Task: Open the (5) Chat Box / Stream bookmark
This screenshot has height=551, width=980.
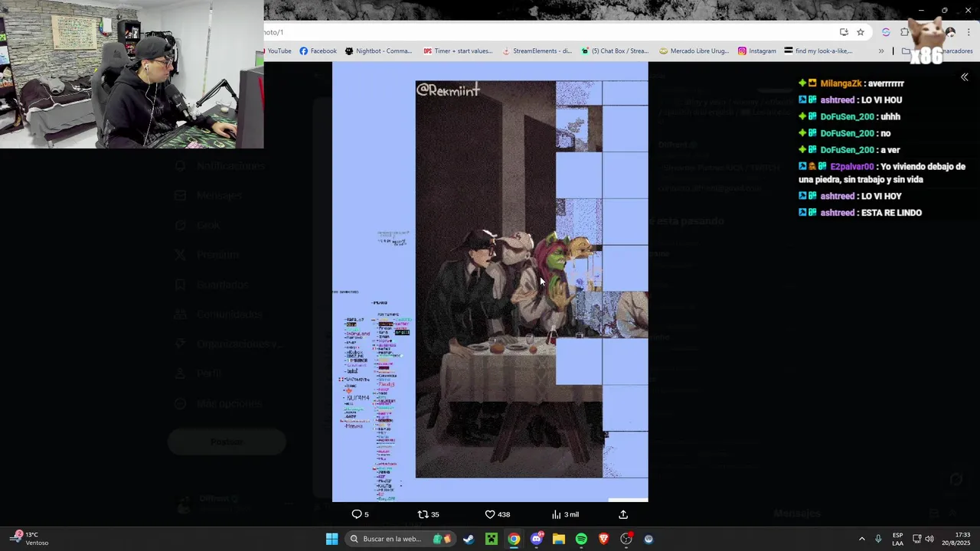Action: pos(615,51)
